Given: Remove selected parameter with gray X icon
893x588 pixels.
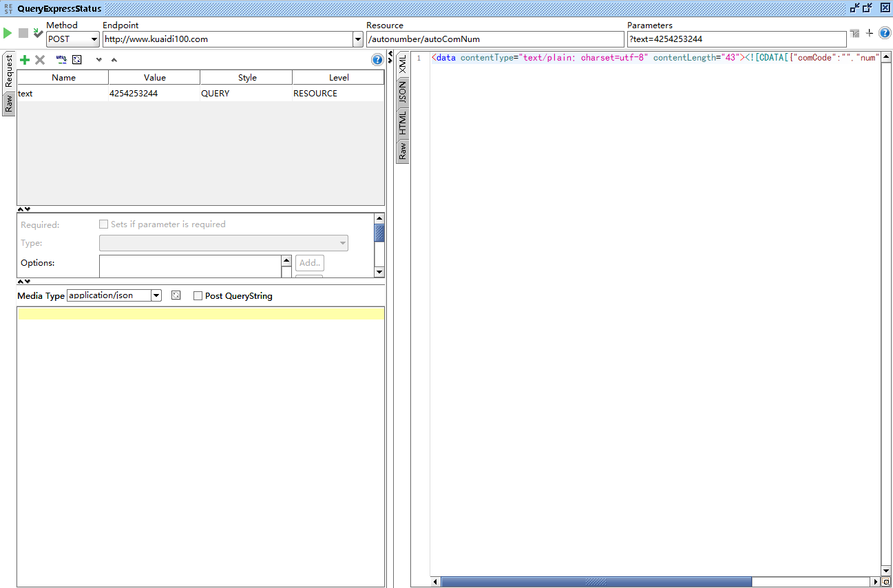Looking at the screenshot, I should tap(40, 60).
